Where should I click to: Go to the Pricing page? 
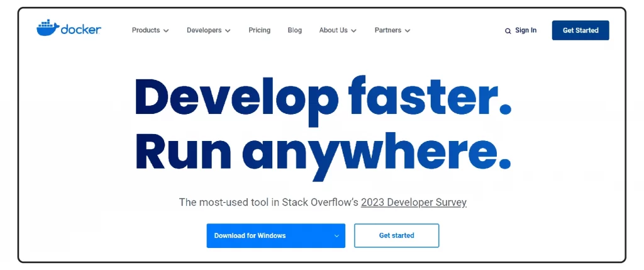pyautogui.click(x=259, y=30)
